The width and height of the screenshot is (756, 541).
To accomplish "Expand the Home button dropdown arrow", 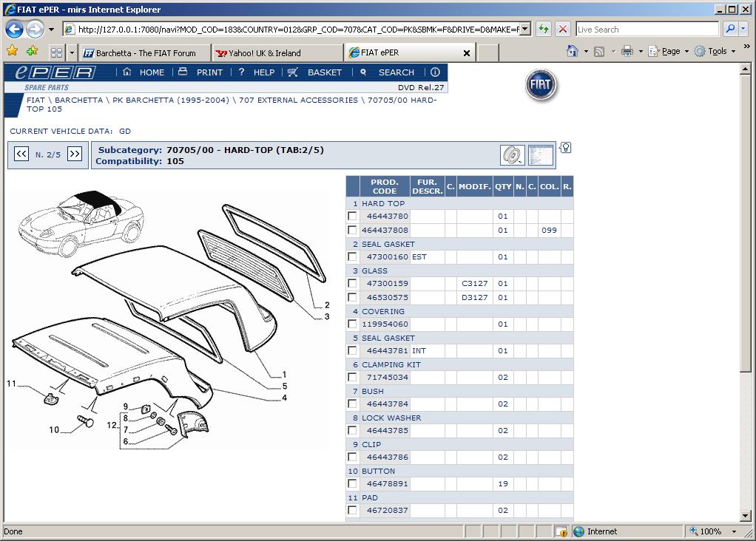I will 586,51.
